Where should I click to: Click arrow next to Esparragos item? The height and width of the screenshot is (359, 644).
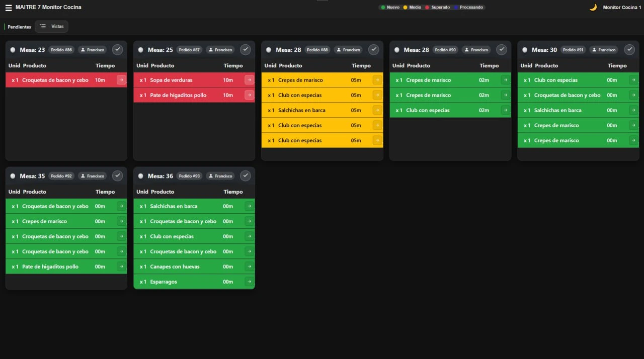(x=249, y=282)
